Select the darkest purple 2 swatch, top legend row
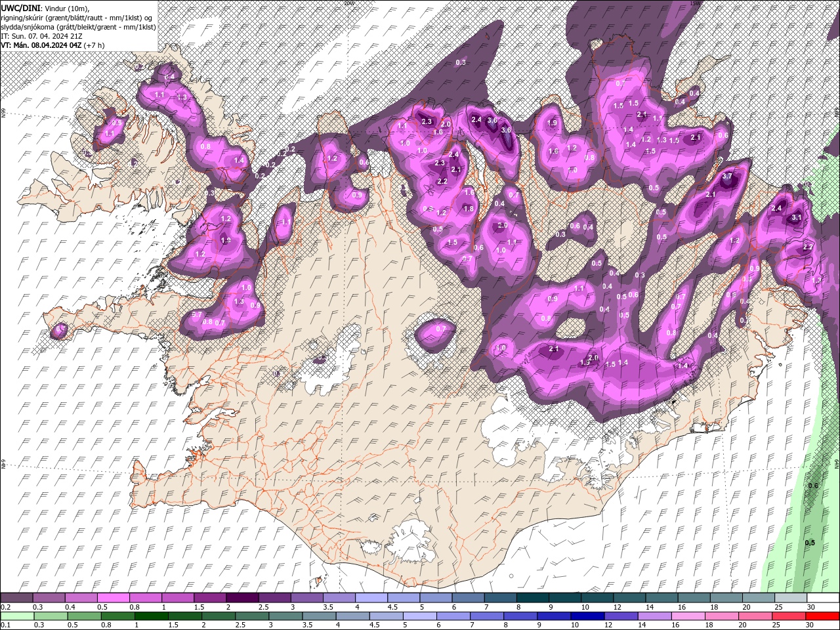 (242, 598)
